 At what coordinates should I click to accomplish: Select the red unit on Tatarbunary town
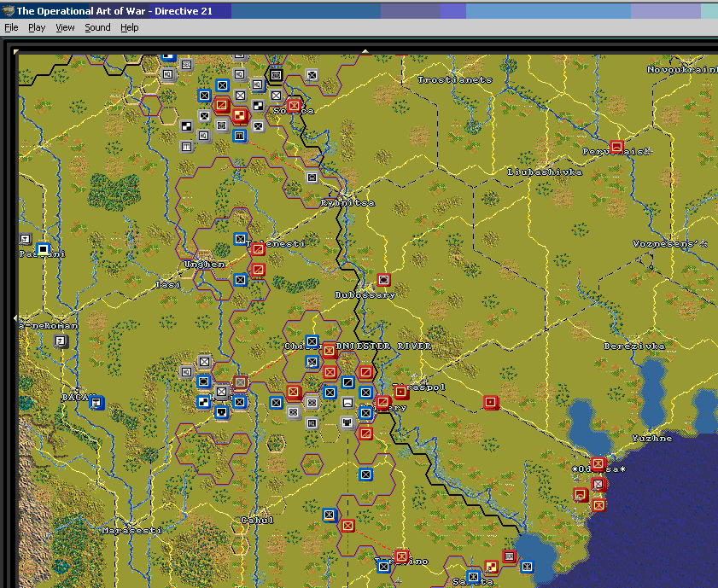pos(401,556)
